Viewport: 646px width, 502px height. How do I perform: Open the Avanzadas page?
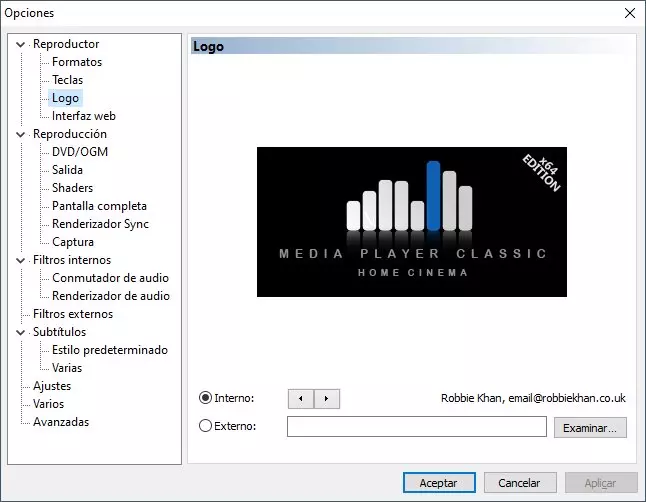61,422
